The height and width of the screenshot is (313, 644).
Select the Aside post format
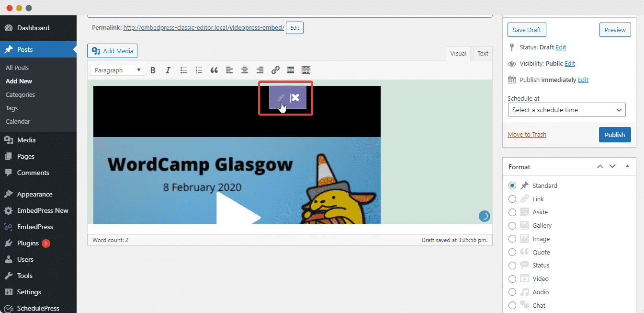(x=512, y=212)
